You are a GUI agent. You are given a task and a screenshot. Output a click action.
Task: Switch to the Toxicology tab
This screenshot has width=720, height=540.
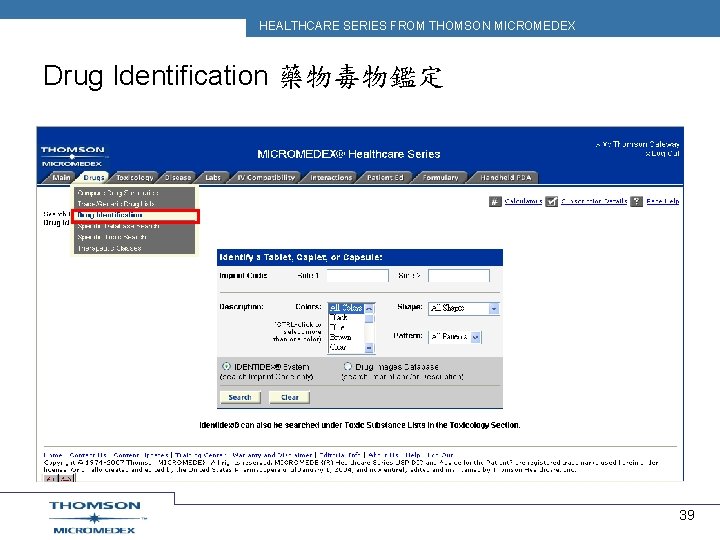tap(135, 177)
